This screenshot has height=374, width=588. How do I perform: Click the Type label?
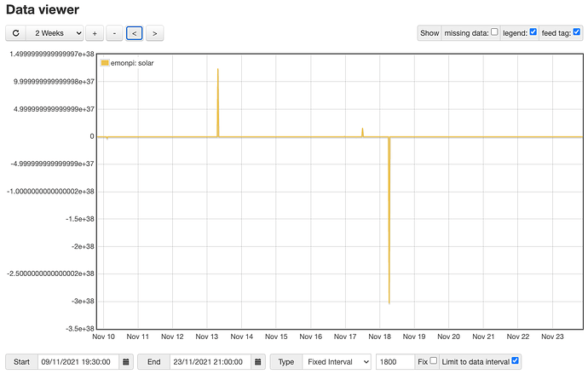[x=285, y=362]
